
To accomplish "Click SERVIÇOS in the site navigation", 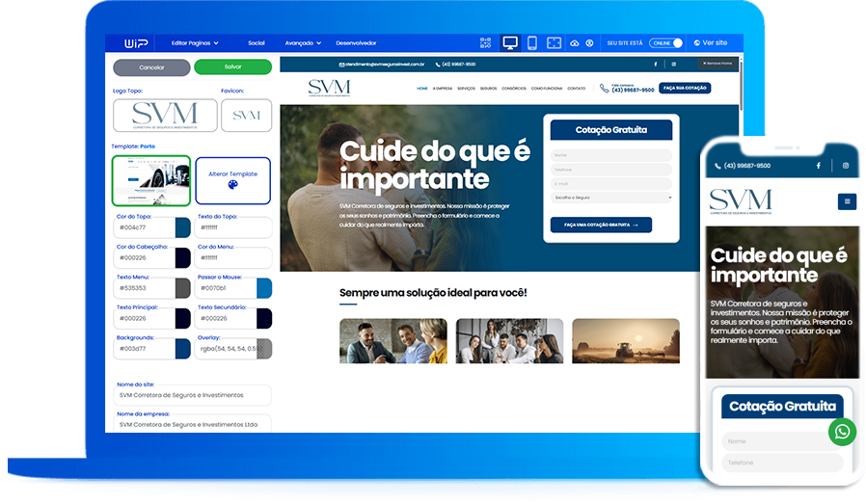I will (x=466, y=89).
